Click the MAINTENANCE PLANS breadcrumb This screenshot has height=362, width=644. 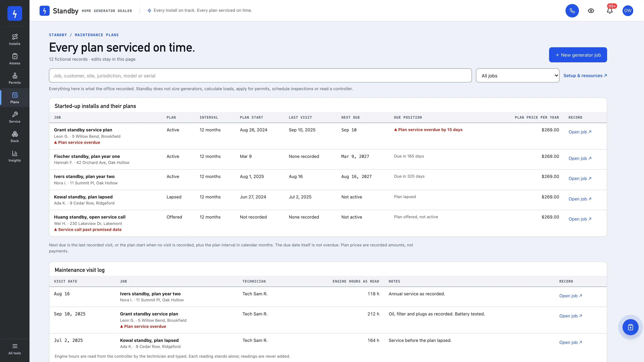[97, 35]
